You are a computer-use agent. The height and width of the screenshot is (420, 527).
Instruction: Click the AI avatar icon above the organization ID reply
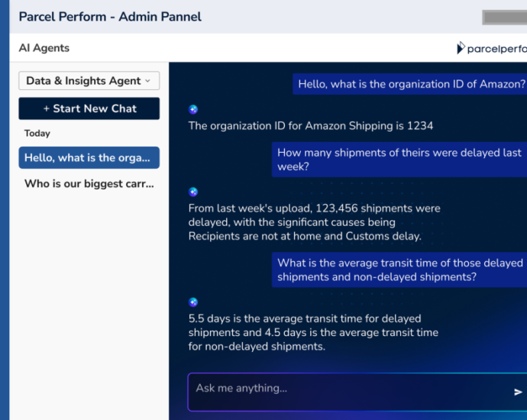click(193, 109)
